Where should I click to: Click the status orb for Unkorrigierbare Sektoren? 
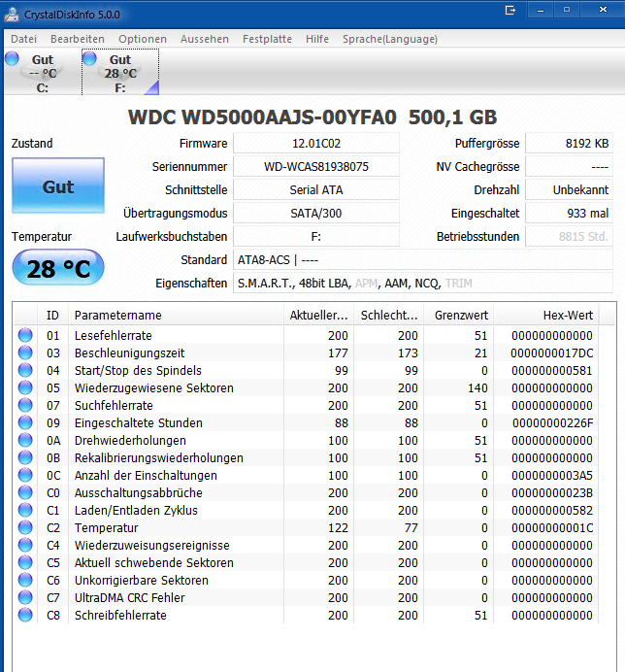click(25, 581)
